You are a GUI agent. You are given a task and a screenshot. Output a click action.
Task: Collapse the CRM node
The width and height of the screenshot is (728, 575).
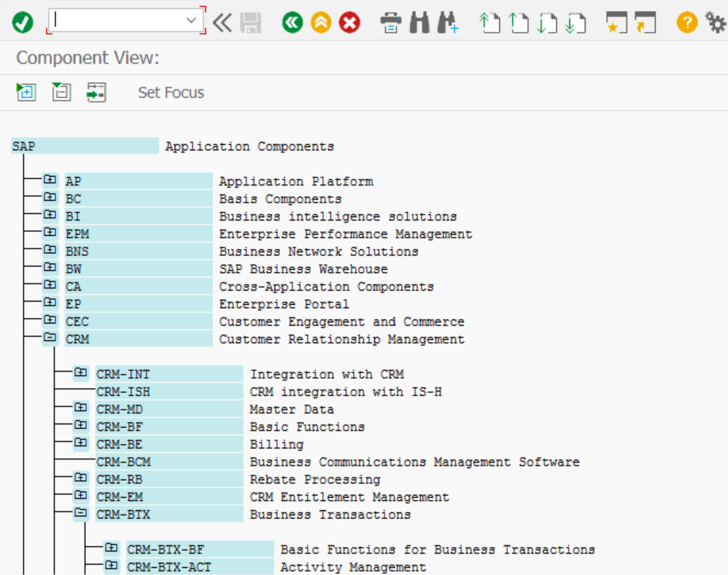point(50,338)
